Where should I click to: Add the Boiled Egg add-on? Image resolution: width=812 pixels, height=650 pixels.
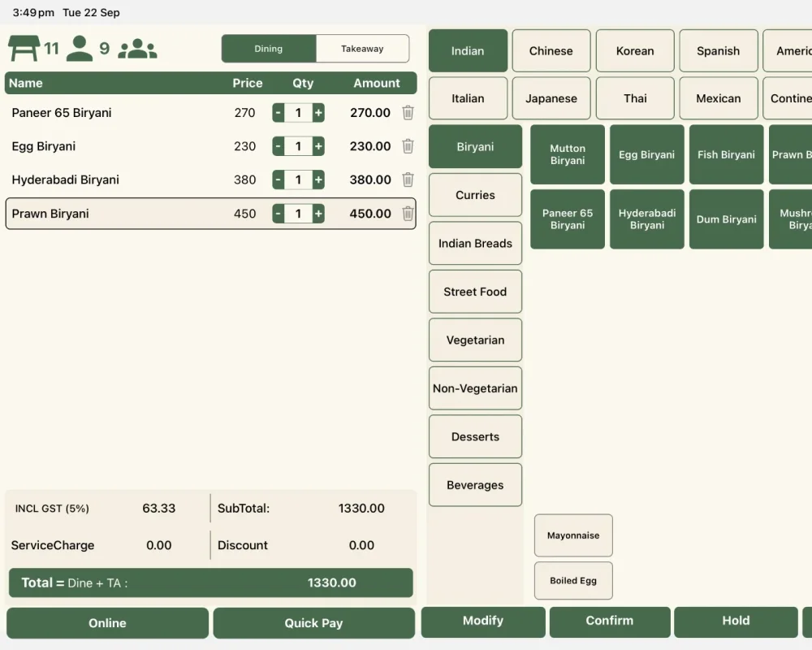(573, 581)
